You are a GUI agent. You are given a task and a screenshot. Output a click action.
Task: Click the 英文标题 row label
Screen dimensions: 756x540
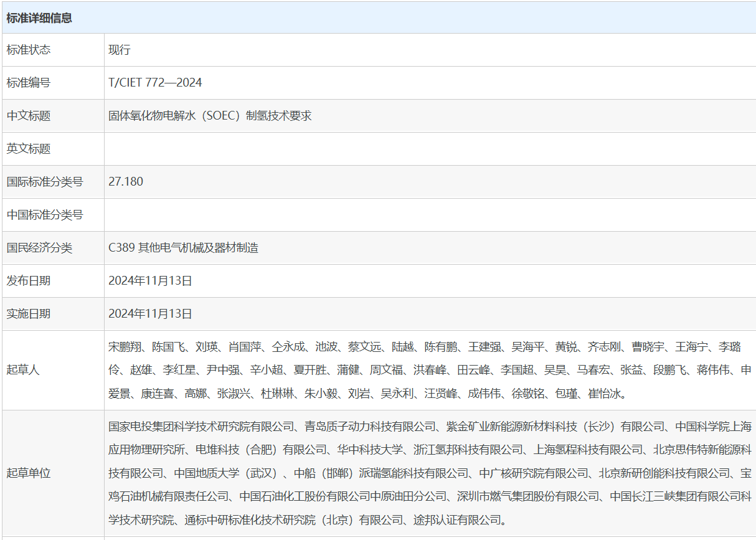point(29,149)
